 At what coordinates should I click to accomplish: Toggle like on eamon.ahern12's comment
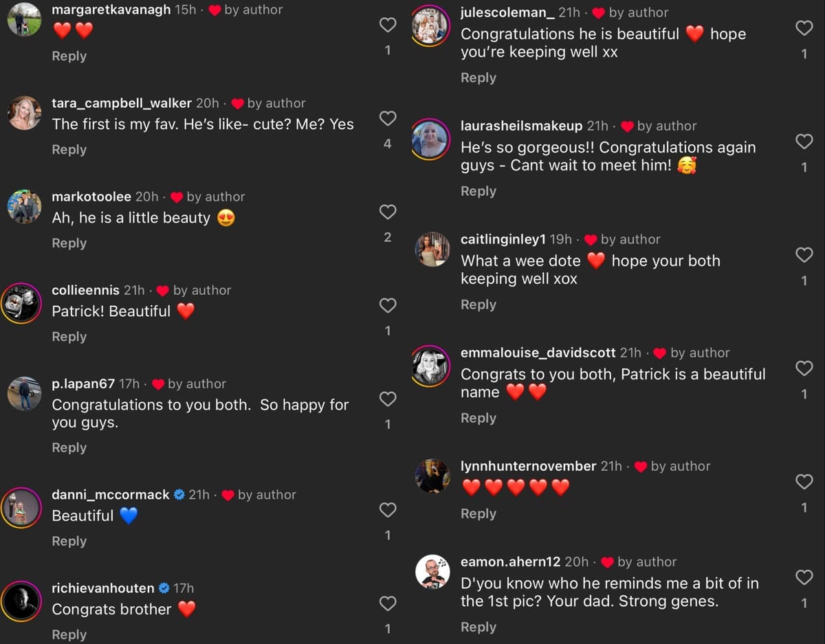pos(804,577)
